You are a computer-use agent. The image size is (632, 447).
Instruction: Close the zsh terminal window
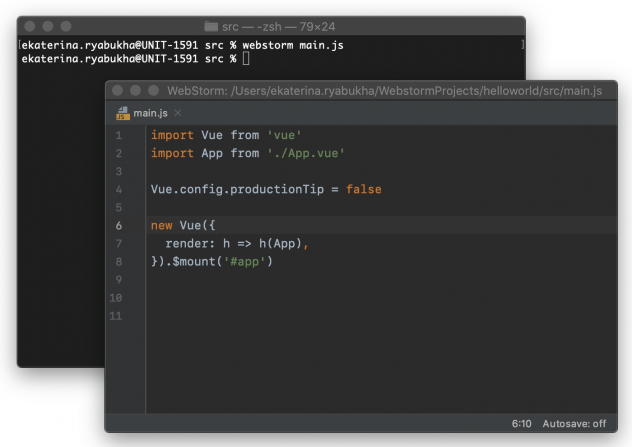(x=30, y=25)
